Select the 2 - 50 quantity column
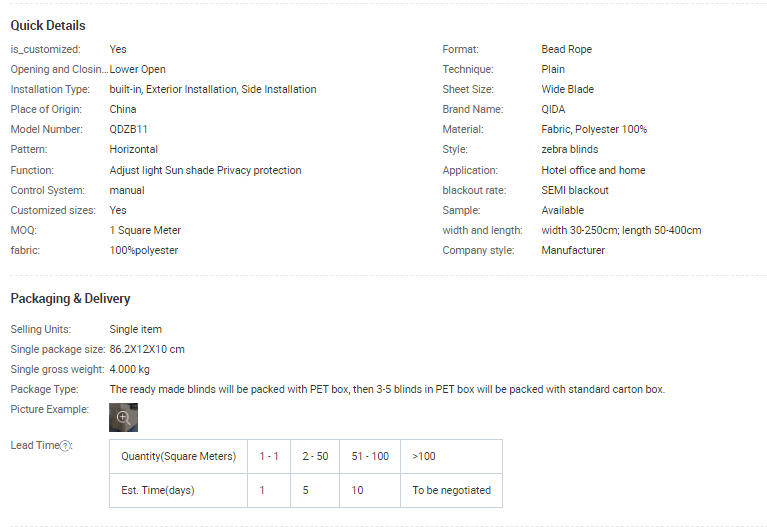The height and width of the screenshot is (527, 767). tap(315, 456)
